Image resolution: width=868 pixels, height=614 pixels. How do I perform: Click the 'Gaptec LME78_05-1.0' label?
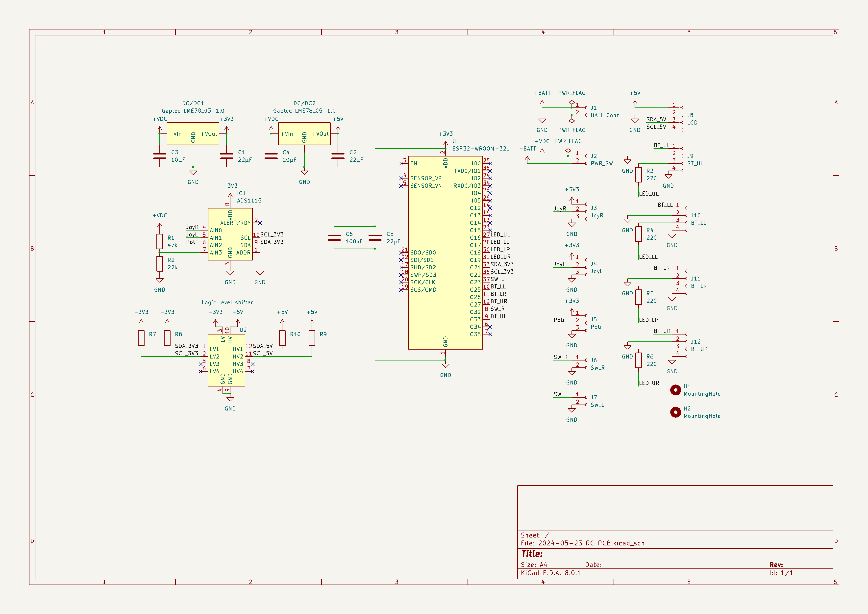coord(304,111)
